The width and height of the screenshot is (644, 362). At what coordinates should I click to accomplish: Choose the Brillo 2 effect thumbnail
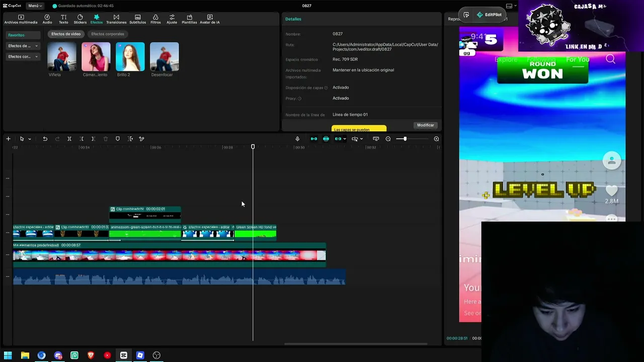pos(130,57)
